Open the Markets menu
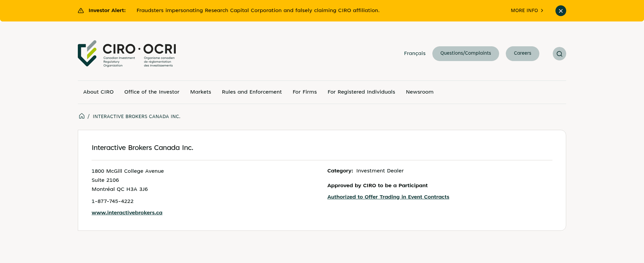 pyautogui.click(x=201, y=92)
